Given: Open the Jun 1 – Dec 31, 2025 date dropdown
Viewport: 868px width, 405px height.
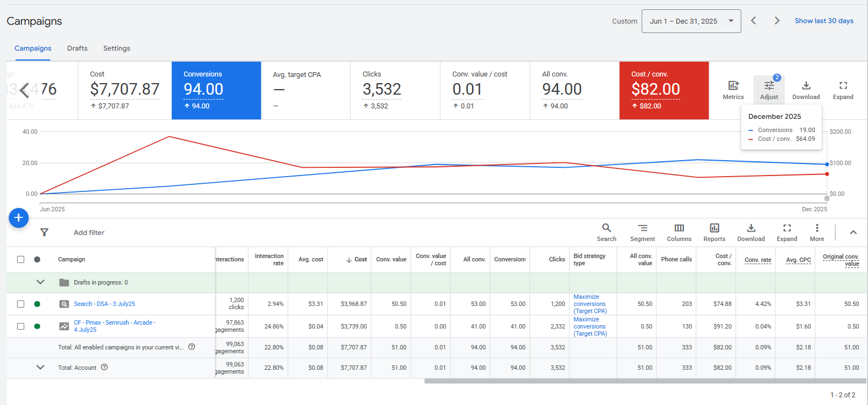Looking at the screenshot, I should coord(691,21).
